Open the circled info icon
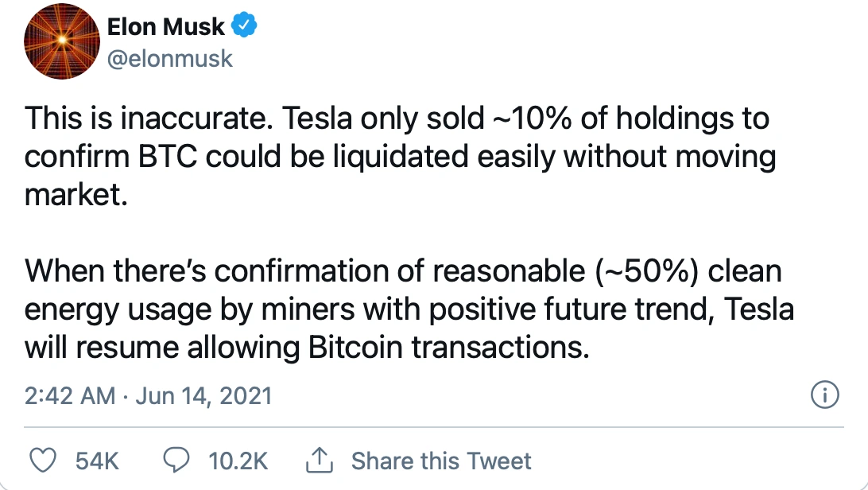Image resolution: width=868 pixels, height=490 pixels. coord(825,395)
